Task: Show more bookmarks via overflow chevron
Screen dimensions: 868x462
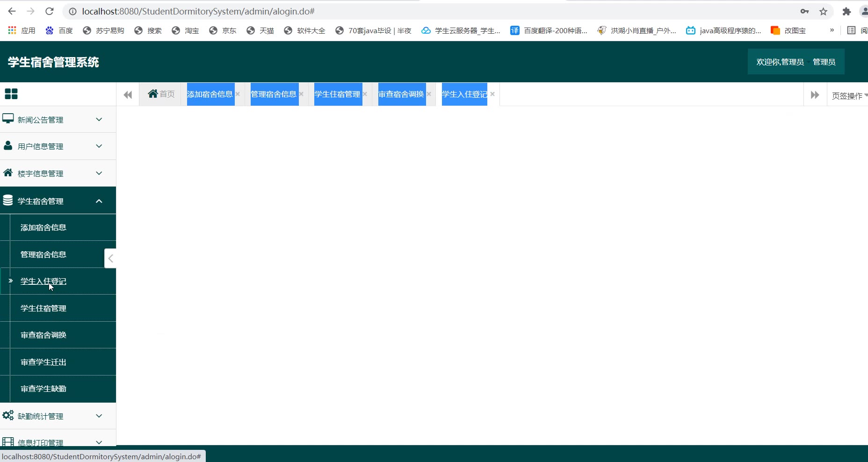Action: click(832, 30)
